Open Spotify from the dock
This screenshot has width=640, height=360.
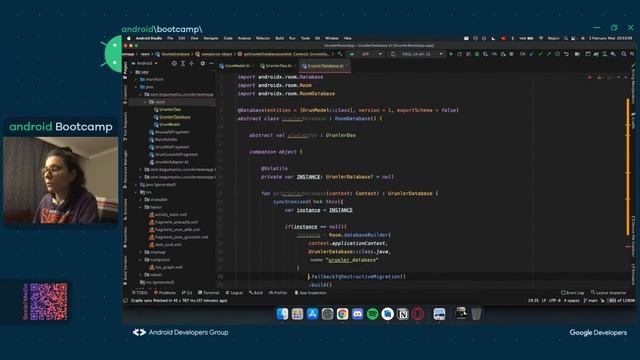[x=372, y=314]
